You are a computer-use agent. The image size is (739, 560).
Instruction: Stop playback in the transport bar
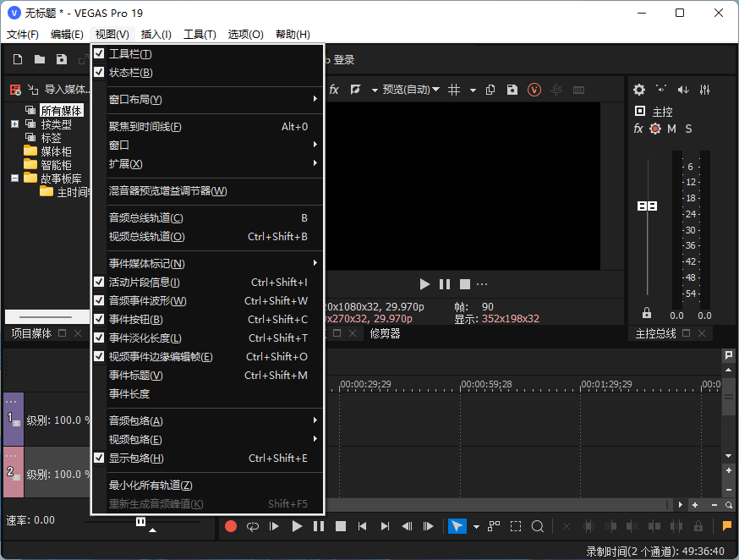tap(340, 526)
